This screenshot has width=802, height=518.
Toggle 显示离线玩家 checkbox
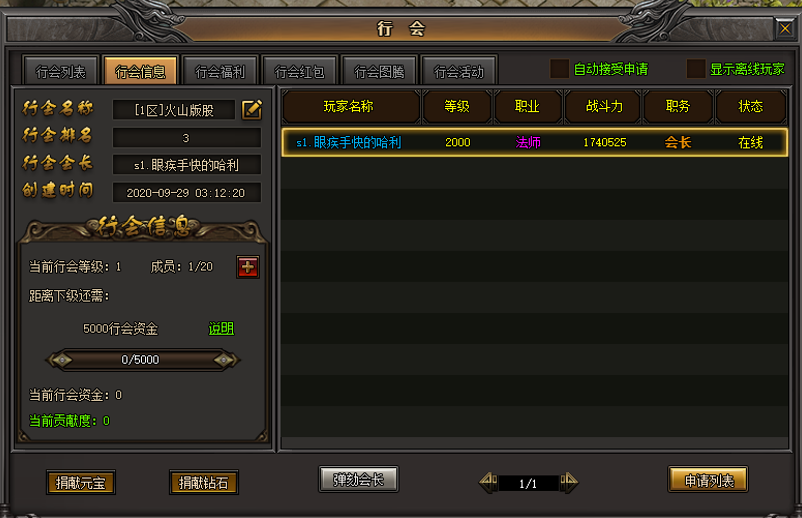[696, 69]
